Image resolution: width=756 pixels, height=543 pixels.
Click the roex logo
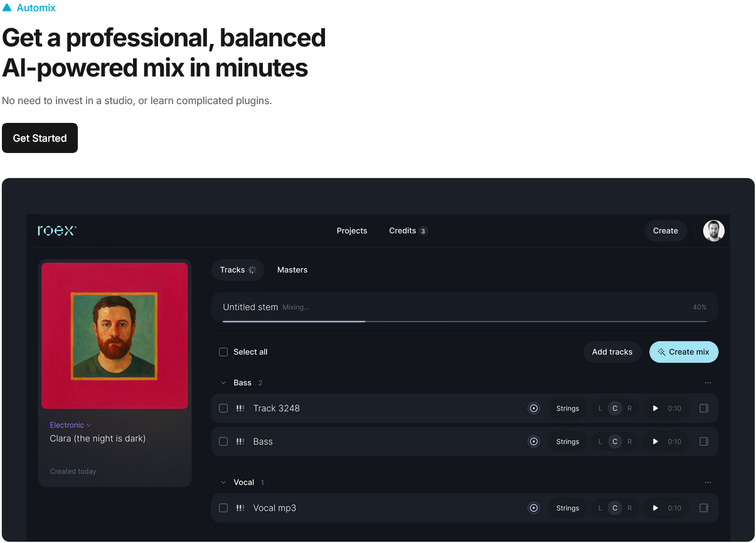tap(56, 230)
